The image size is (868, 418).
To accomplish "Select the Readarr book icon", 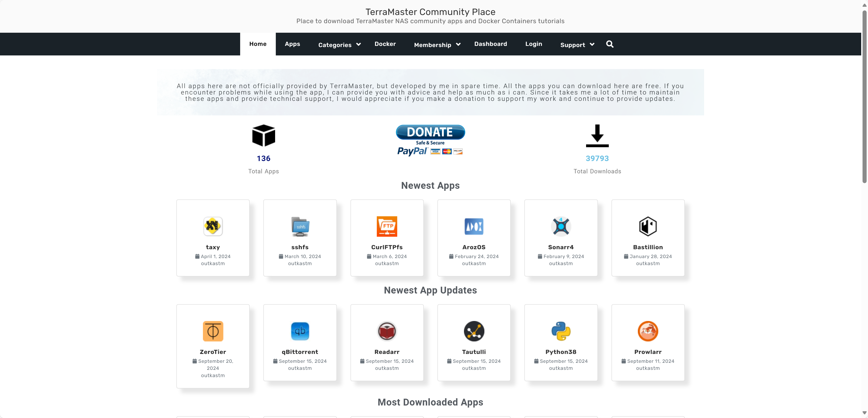I will pos(387,331).
